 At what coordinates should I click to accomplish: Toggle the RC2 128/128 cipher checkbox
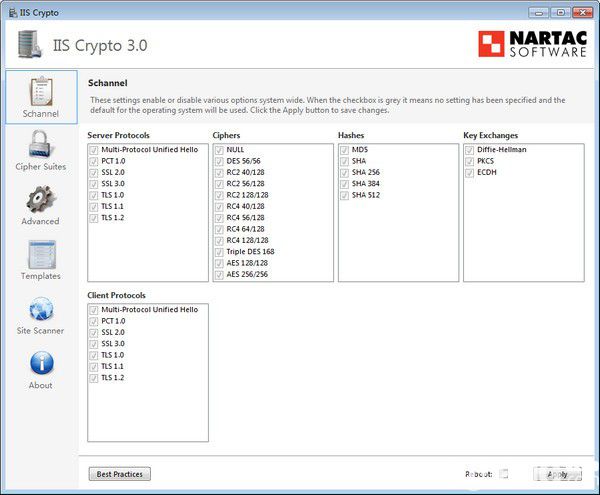click(x=219, y=195)
